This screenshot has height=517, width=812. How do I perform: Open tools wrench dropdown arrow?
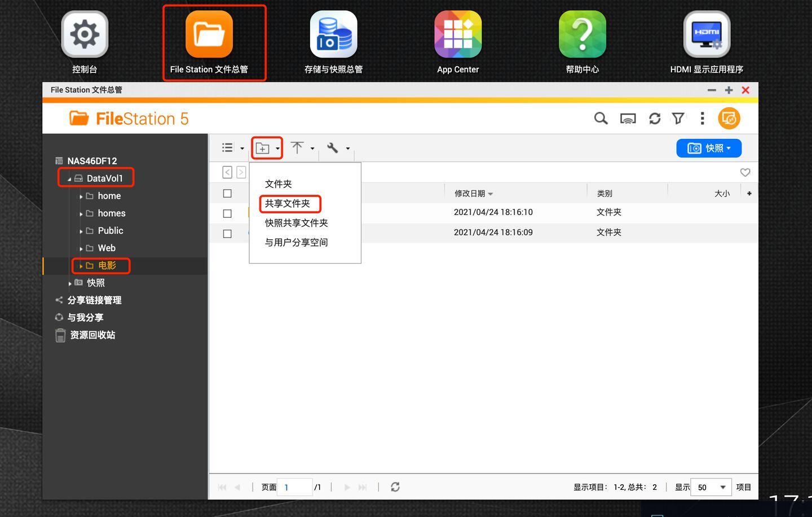click(348, 148)
